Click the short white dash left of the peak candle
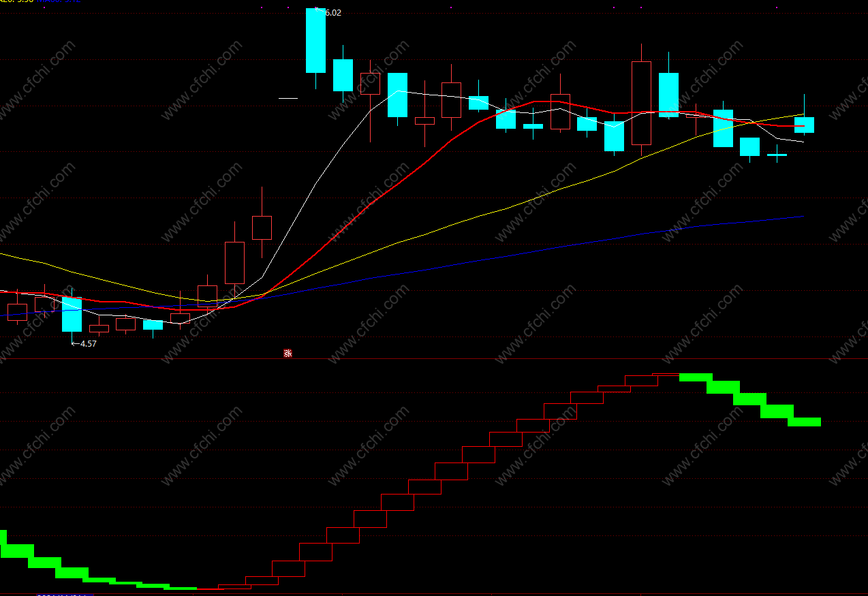 pos(288,98)
